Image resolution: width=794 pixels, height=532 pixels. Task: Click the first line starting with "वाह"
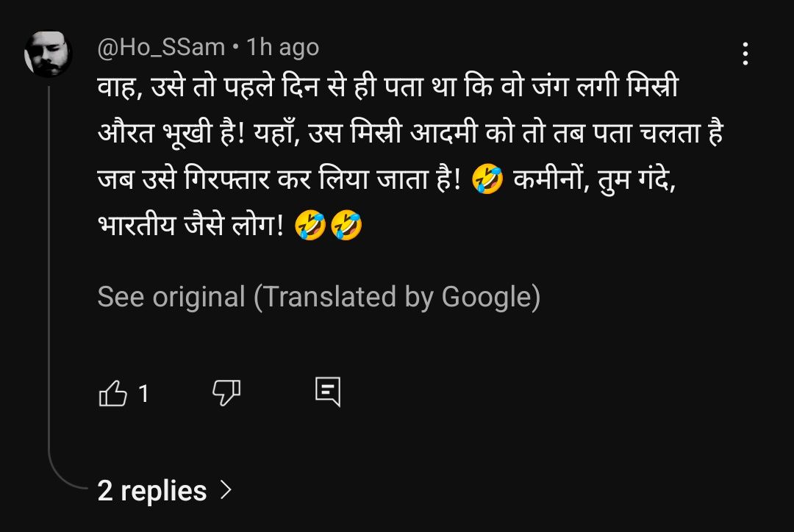click(387, 91)
